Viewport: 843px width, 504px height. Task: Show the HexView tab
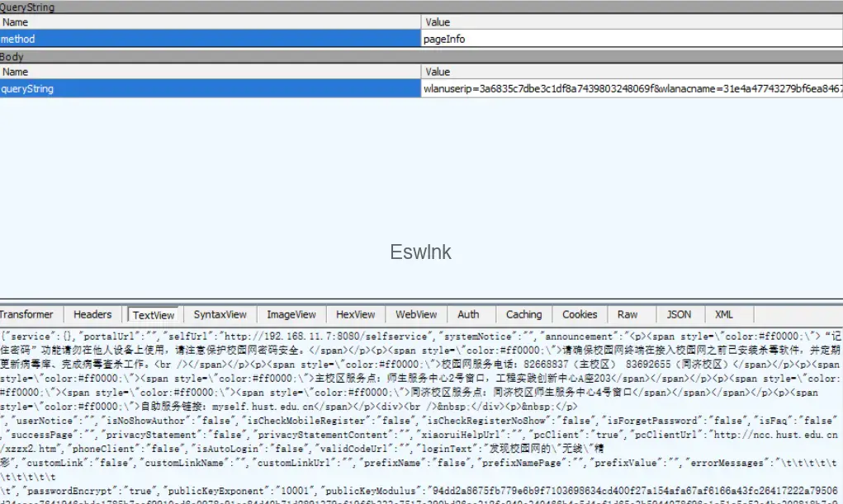(356, 314)
